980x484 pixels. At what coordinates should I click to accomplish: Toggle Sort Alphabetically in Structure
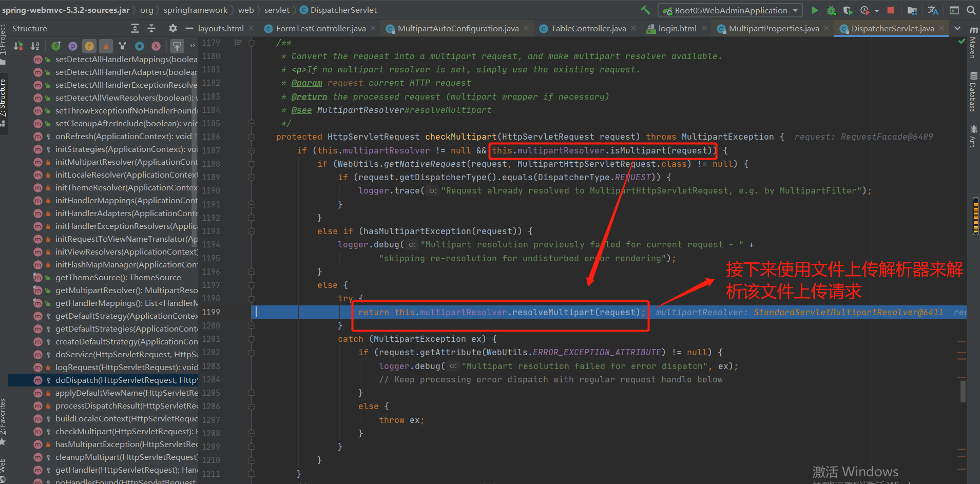35,46
